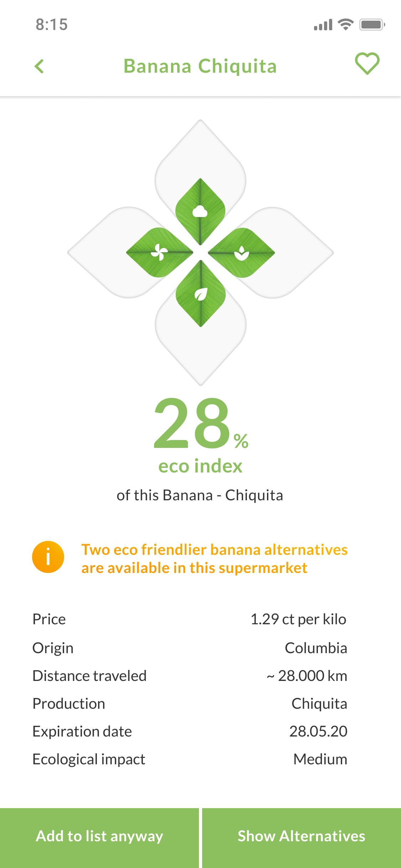Tap the Distance traveled row
The image size is (401, 868).
click(x=190, y=676)
